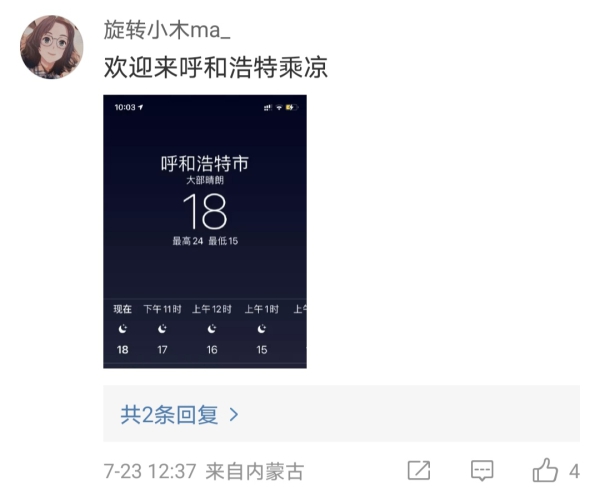Tap the username 旋转小木ma_
This screenshot has height=497, width=600.
click(x=167, y=30)
